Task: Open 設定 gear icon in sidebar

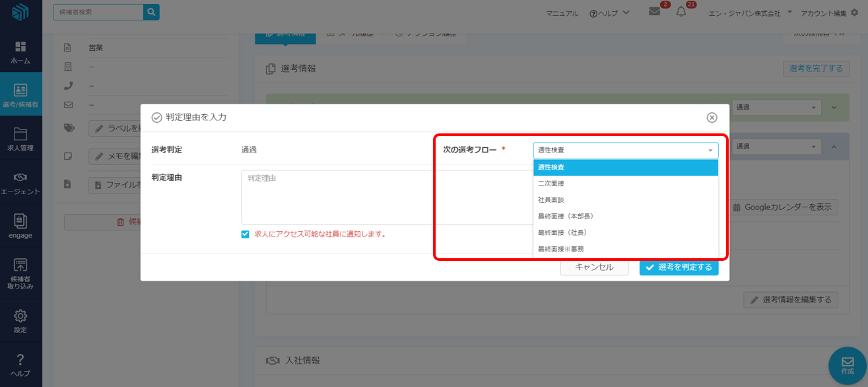Action: (20, 316)
